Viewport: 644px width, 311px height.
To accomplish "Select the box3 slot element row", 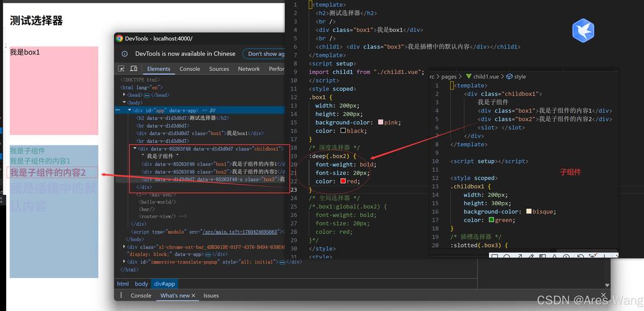I will click(x=213, y=180).
